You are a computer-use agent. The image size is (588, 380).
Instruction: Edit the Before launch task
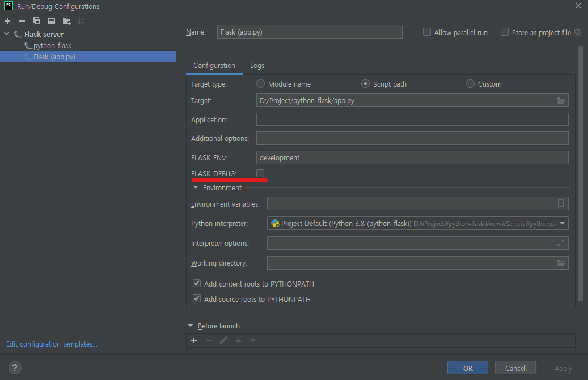click(223, 340)
